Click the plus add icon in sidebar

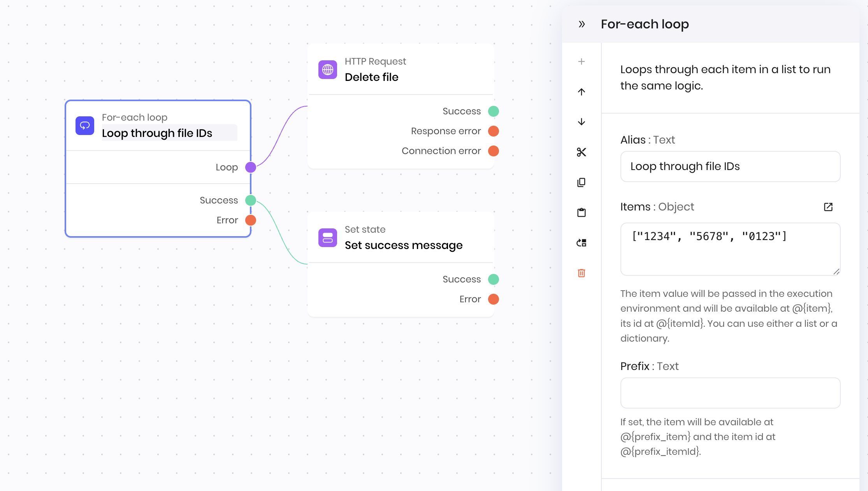(x=582, y=61)
